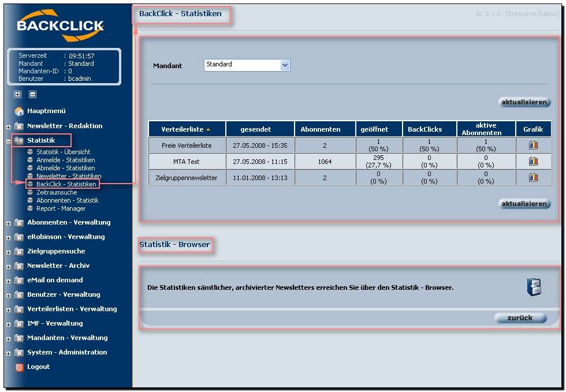
Task: Expand the eMail on demand tree node
Action: pyautogui.click(x=8, y=281)
